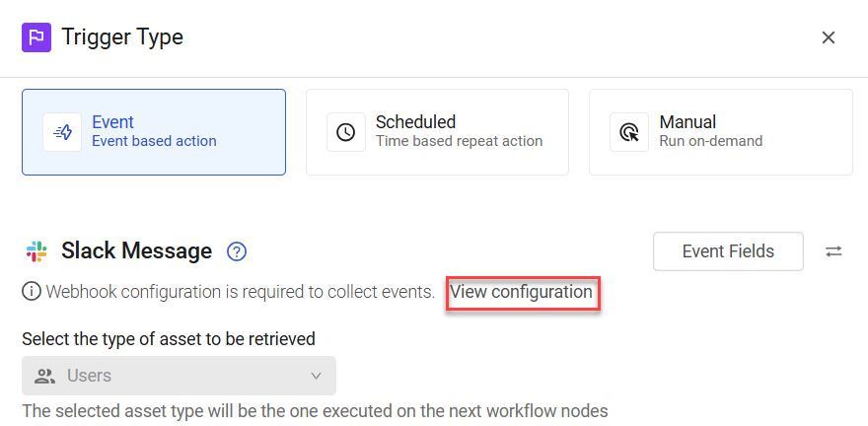
Task: Click the Select the type of asset label
Action: (x=169, y=338)
